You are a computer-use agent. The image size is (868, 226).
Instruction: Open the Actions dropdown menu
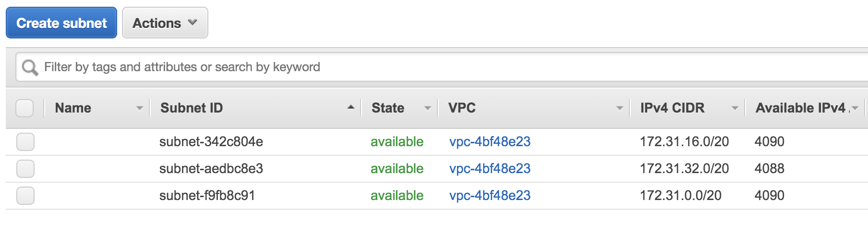165,23
